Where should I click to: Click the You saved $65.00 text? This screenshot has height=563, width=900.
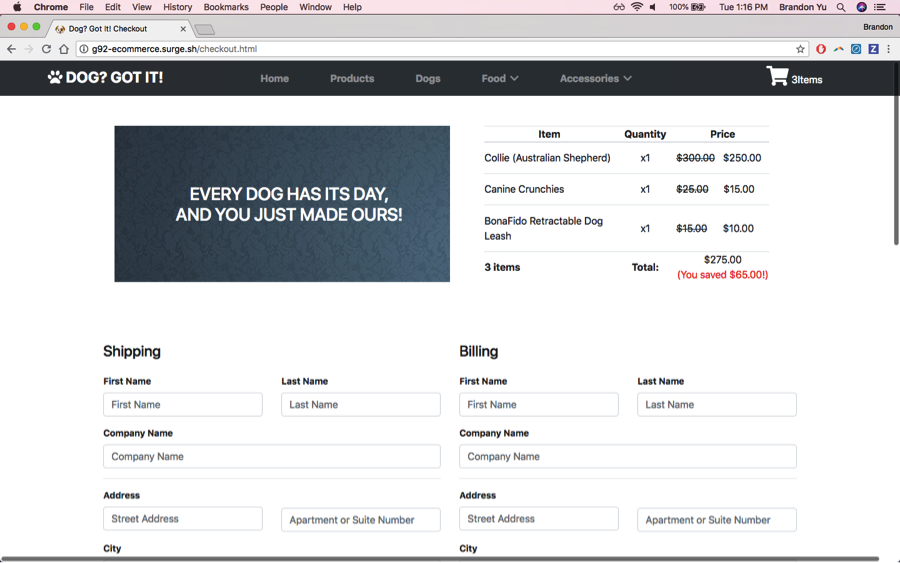723,275
